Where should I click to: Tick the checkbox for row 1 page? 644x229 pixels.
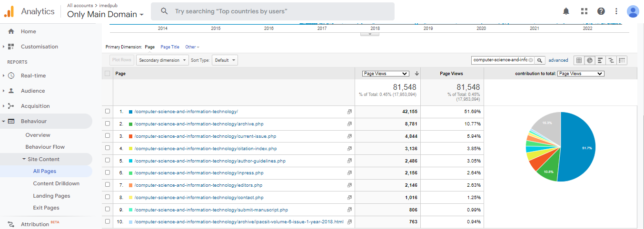(108, 112)
